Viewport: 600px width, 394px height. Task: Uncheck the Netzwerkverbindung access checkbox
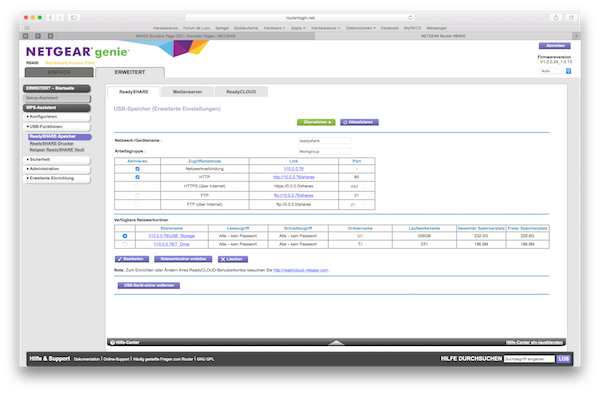tap(137, 169)
